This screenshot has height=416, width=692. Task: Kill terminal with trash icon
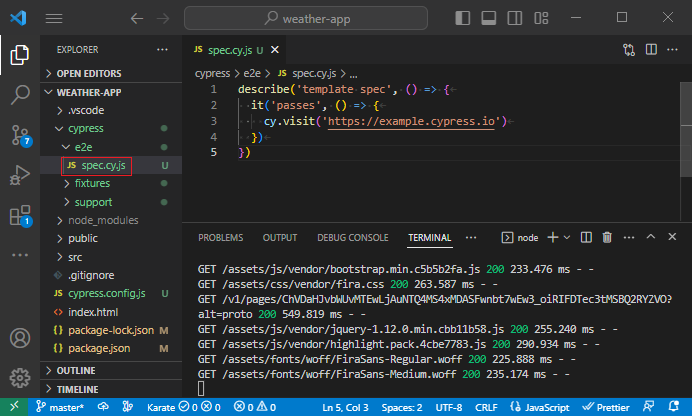point(607,237)
